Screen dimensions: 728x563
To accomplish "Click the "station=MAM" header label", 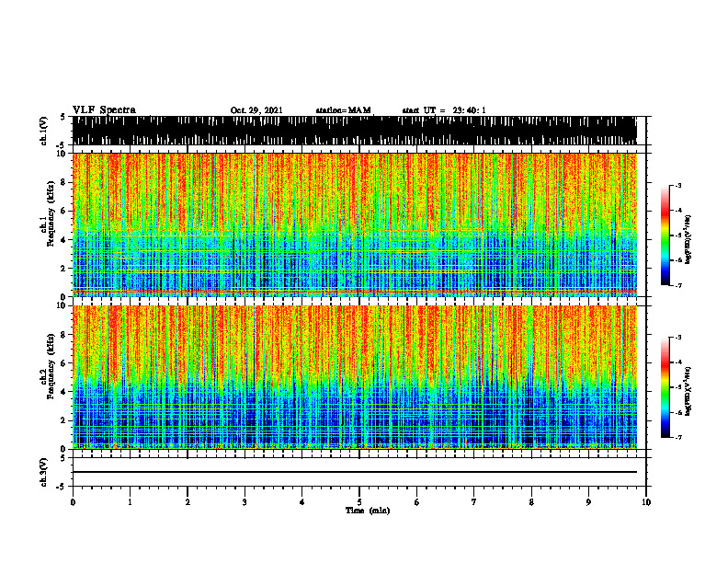I will (x=344, y=110).
